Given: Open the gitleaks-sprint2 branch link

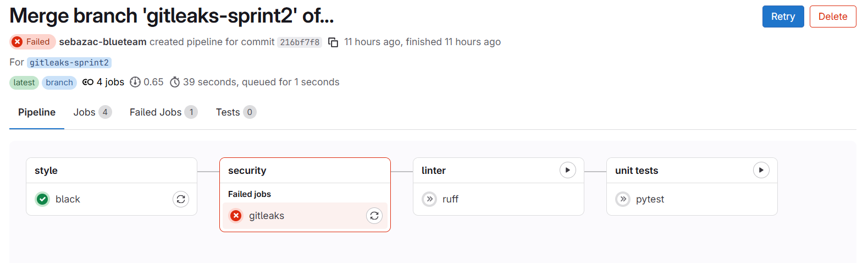Looking at the screenshot, I should (69, 63).
